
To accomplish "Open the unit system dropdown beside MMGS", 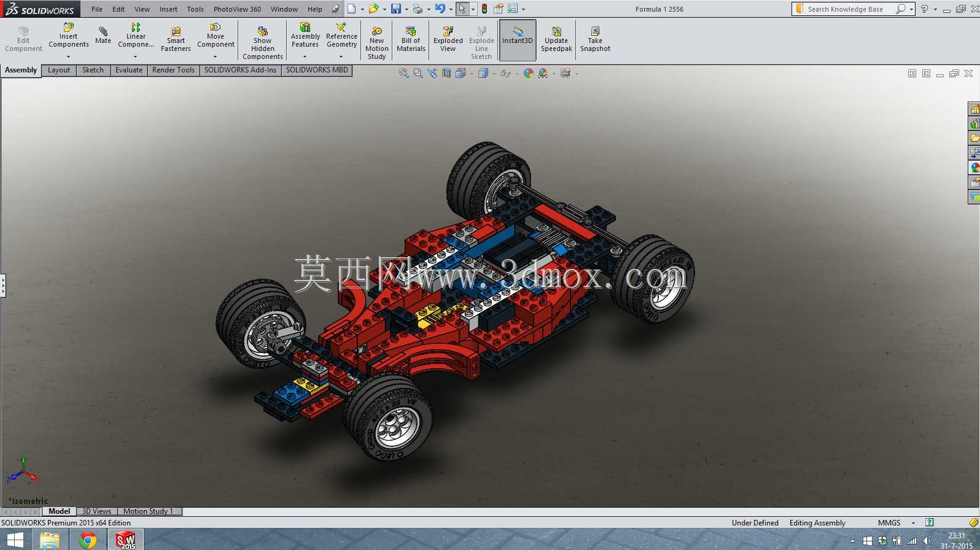I will [x=913, y=523].
